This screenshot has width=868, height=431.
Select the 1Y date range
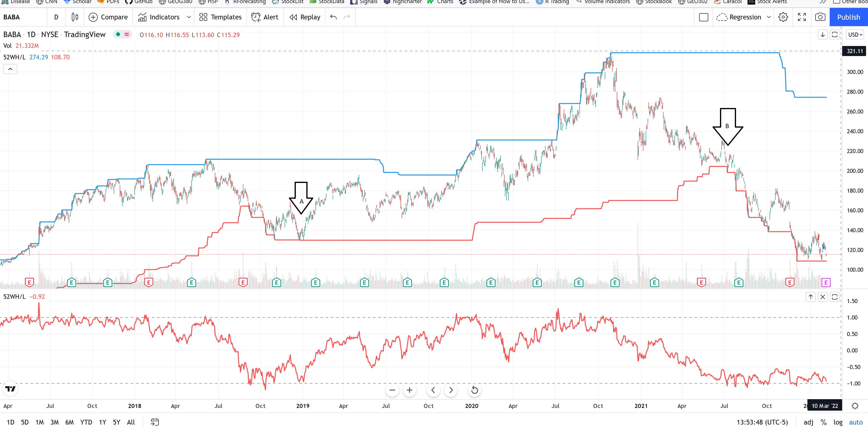[x=103, y=422]
